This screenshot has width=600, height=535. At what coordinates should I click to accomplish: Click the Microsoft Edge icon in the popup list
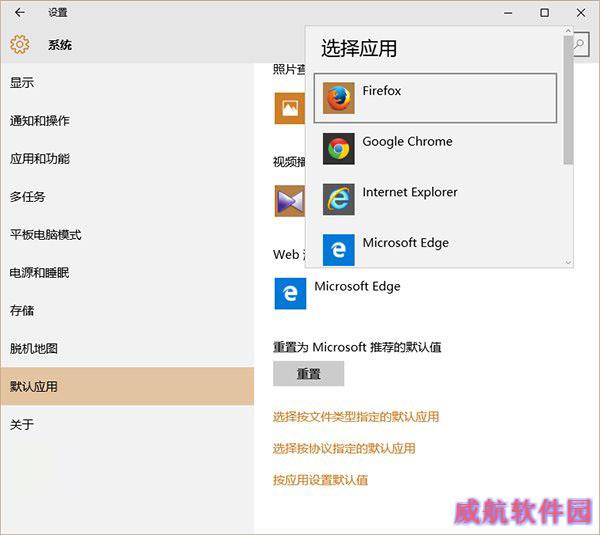[x=338, y=250]
